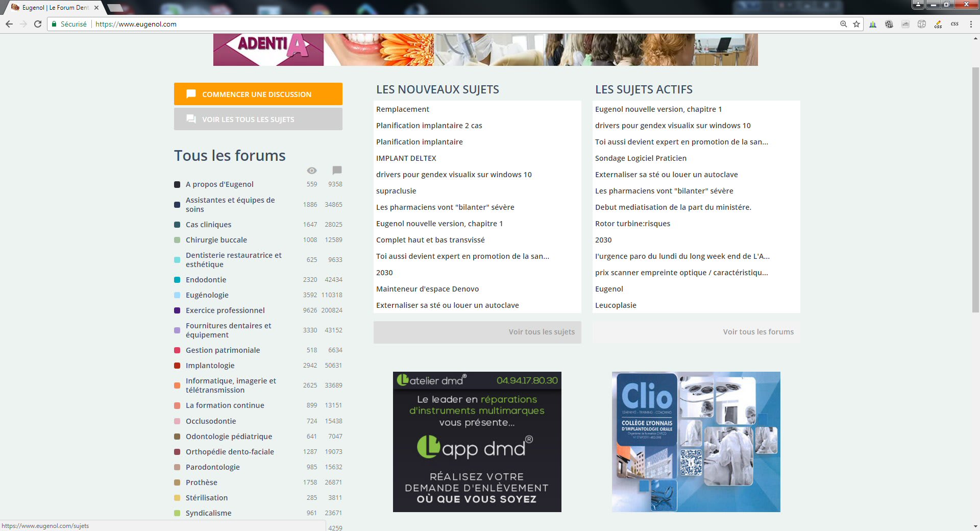Click the zoom magnifier icon in address bar

click(x=844, y=24)
